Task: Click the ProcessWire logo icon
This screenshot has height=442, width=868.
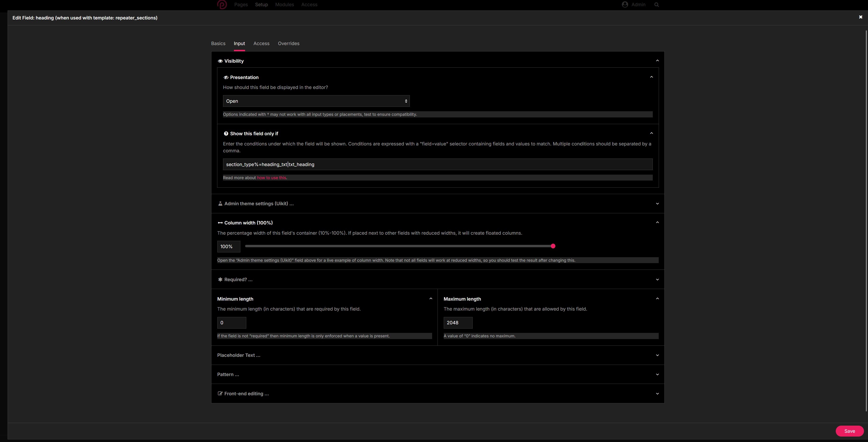Action: (x=222, y=4)
